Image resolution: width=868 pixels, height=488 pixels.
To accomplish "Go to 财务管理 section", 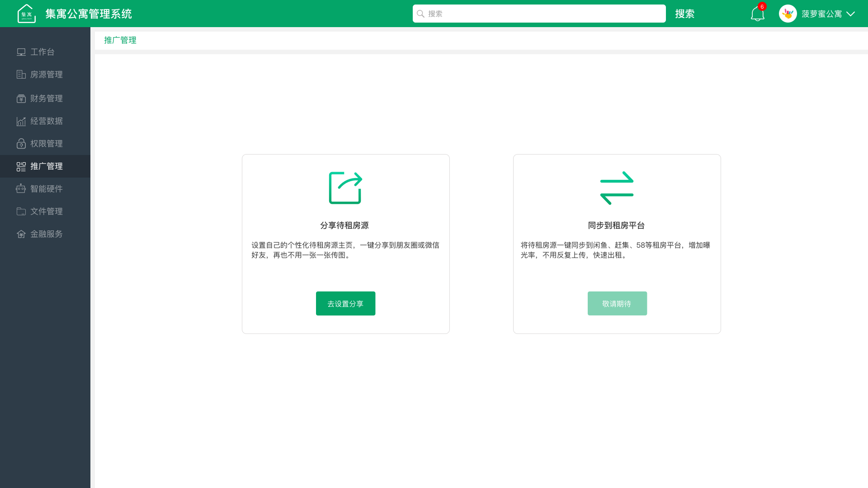I will (x=45, y=99).
